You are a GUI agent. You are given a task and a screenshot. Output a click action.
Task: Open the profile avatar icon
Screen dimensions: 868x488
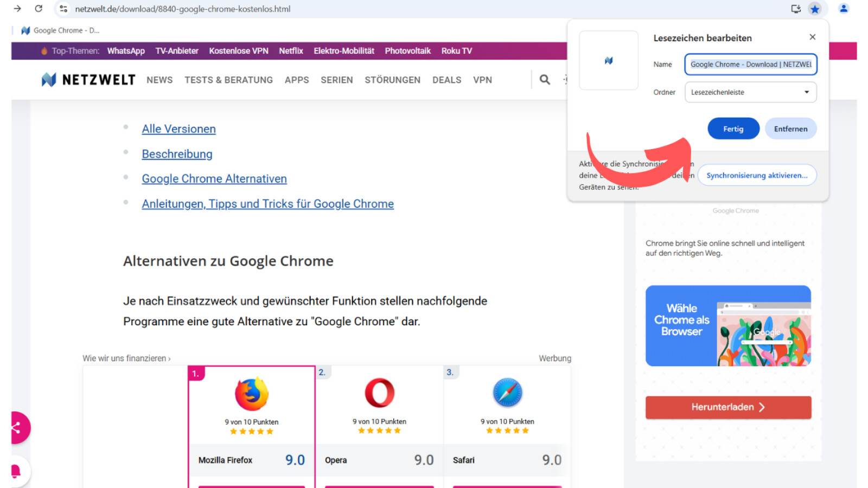coord(844,9)
